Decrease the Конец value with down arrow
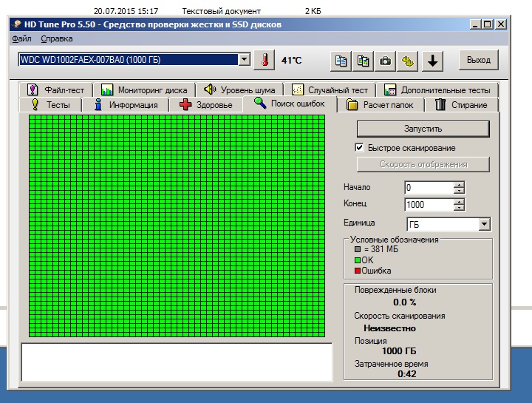This screenshot has width=532, height=403. [459, 208]
